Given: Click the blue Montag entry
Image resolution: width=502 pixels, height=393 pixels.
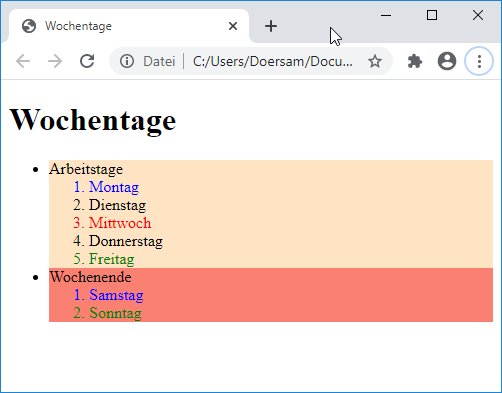Looking at the screenshot, I should click(114, 187).
